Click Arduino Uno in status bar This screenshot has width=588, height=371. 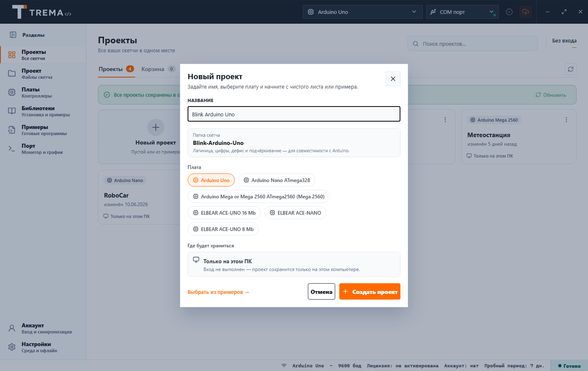[x=308, y=366]
